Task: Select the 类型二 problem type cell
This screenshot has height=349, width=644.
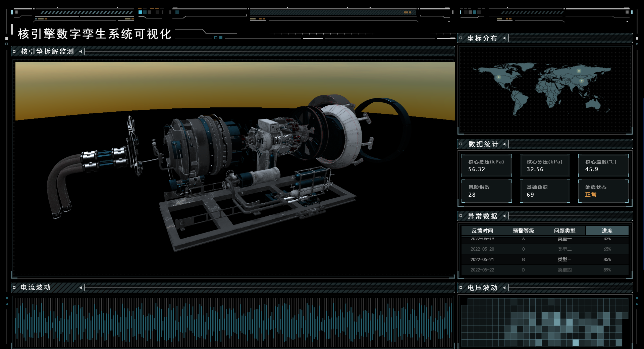Action: [x=565, y=249]
